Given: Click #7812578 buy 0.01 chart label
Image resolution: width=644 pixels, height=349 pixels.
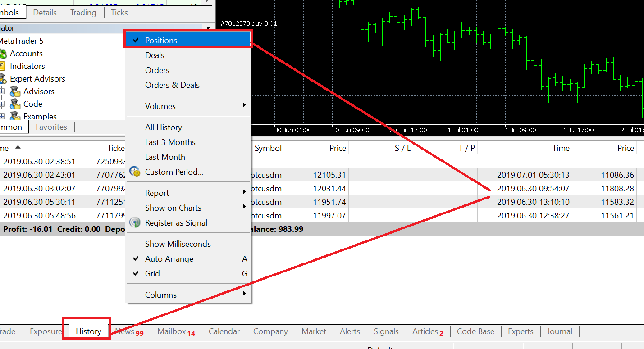Looking at the screenshot, I should pos(249,23).
